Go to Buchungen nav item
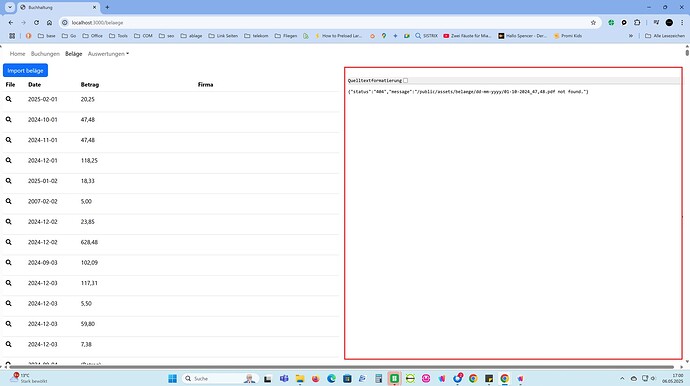 (x=45, y=54)
